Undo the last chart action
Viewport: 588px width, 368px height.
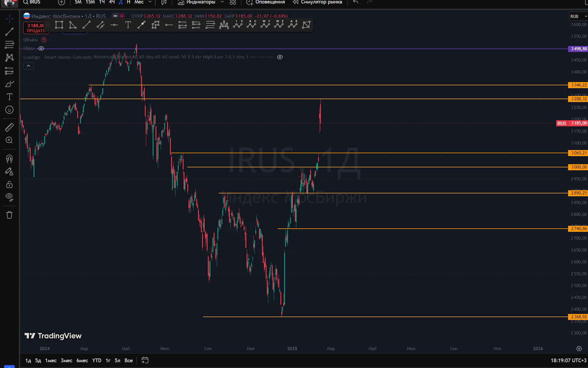coord(356,2)
